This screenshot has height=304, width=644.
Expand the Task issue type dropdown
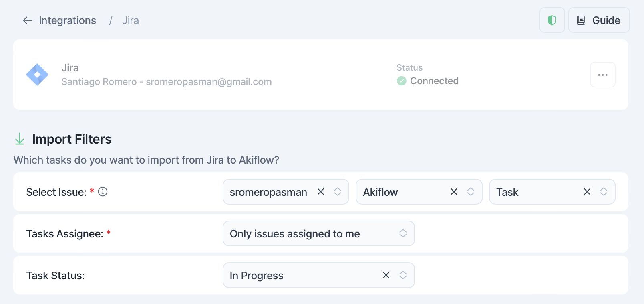[x=604, y=192]
